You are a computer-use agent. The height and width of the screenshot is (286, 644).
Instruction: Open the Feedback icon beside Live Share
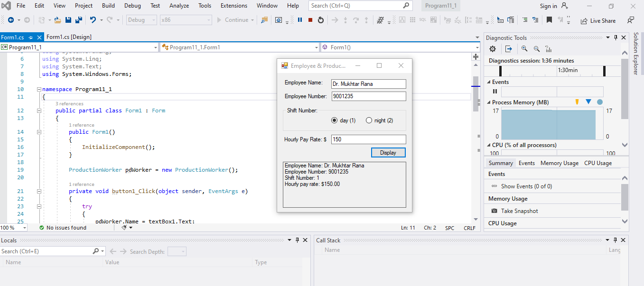[x=631, y=20]
